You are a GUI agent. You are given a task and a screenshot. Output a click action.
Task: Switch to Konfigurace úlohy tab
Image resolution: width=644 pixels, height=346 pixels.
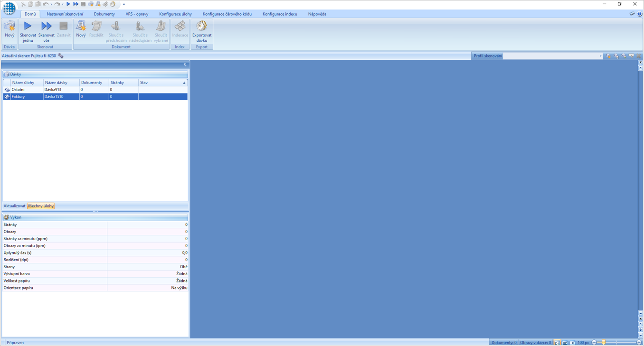click(175, 14)
